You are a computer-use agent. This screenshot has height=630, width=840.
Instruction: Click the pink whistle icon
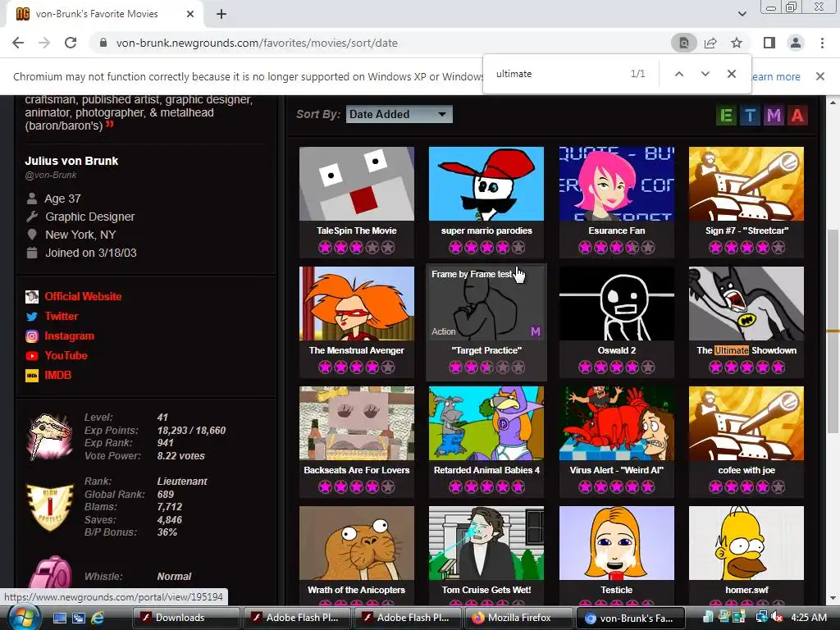click(50, 573)
